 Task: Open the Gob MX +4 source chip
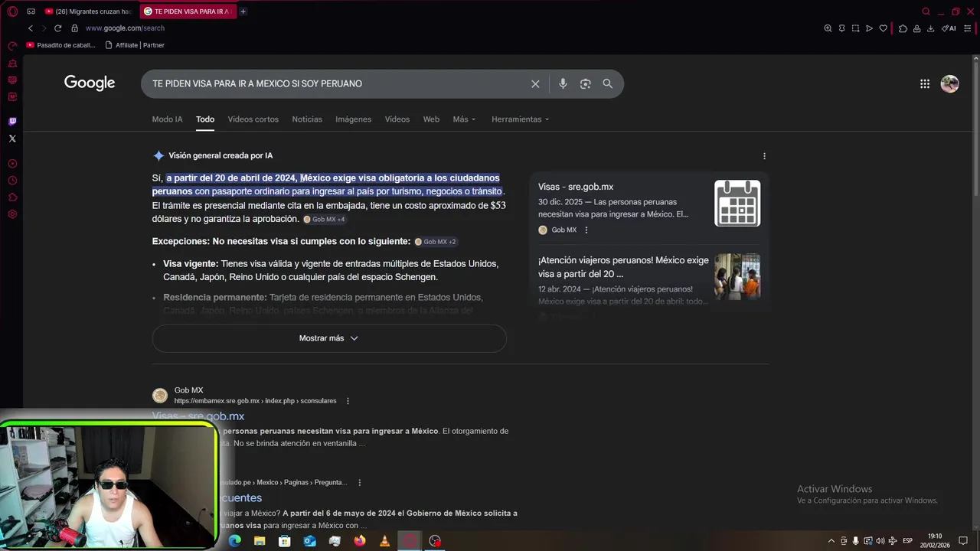pyautogui.click(x=325, y=220)
